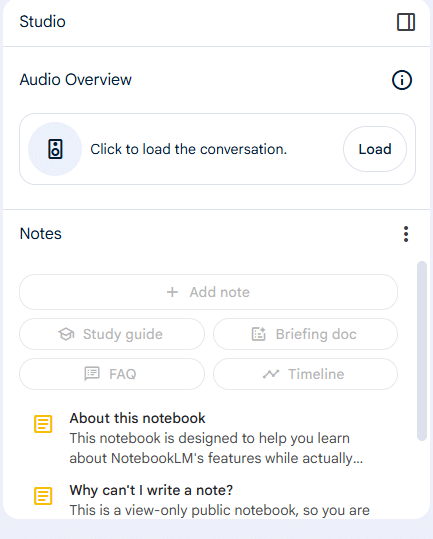Screen dimensions: 433x539
Task: Click the speaker icon in Audio Overview
Action: coord(55,149)
